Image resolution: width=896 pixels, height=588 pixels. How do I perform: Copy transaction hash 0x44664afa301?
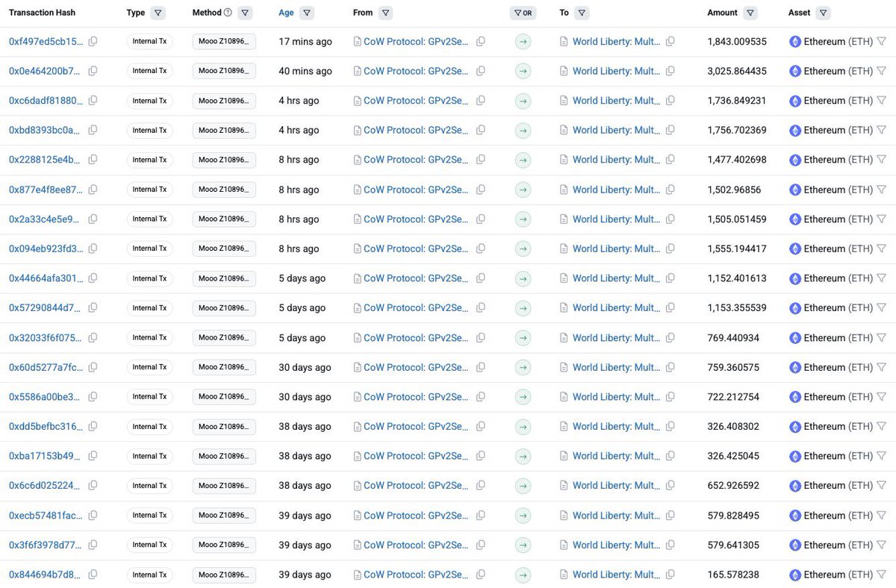tap(93, 278)
